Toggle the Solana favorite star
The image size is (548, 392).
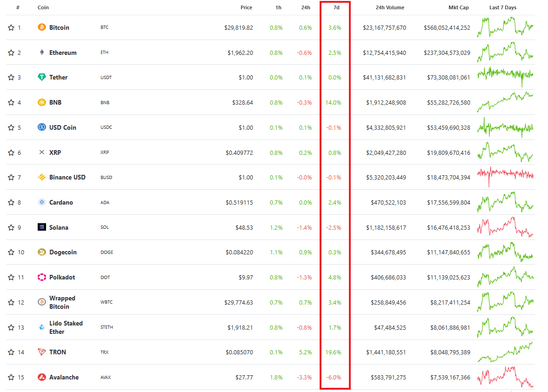pos(11,227)
